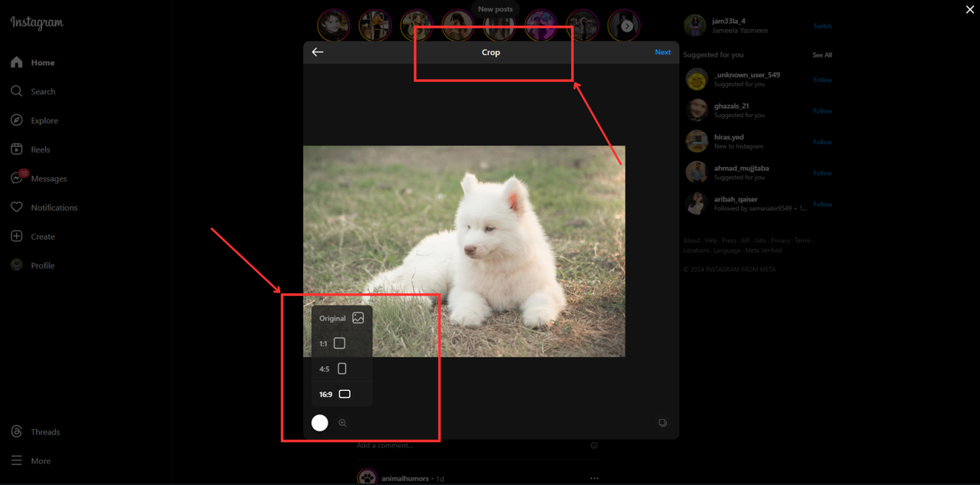Open Reels from sidebar
The height and width of the screenshot is (485, 980).
pos(31,149)
